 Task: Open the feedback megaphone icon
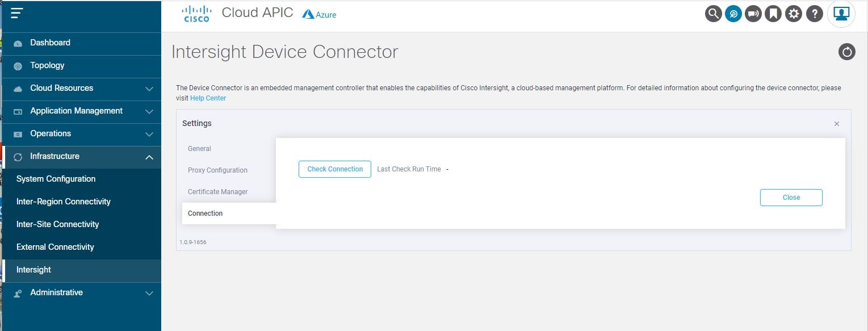(x=753, y=14)
